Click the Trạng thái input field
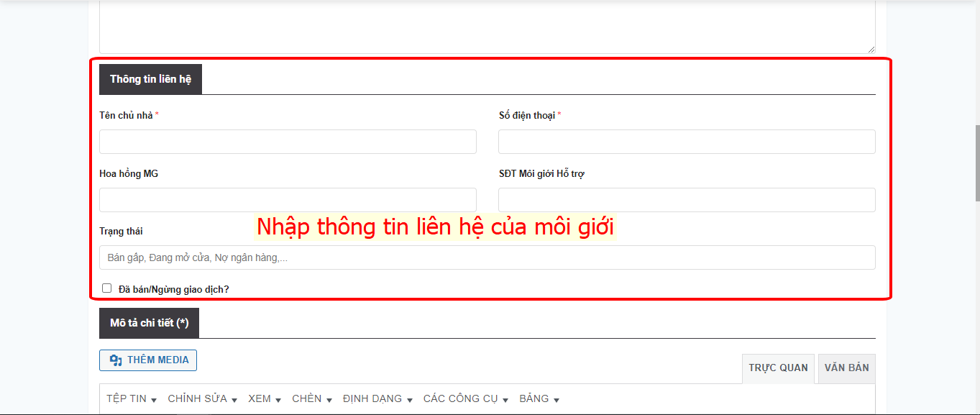The width and height of the screenshot is (980, 415). point(487,257)
